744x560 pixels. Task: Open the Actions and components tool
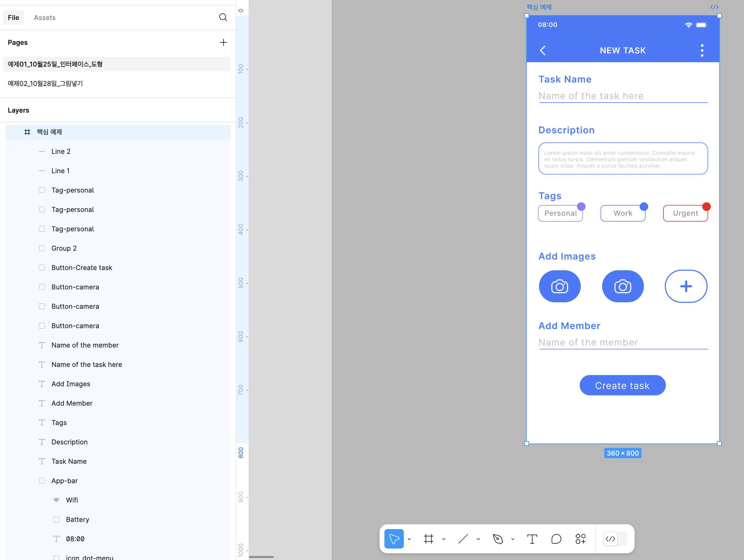click(x=580, y=539)
